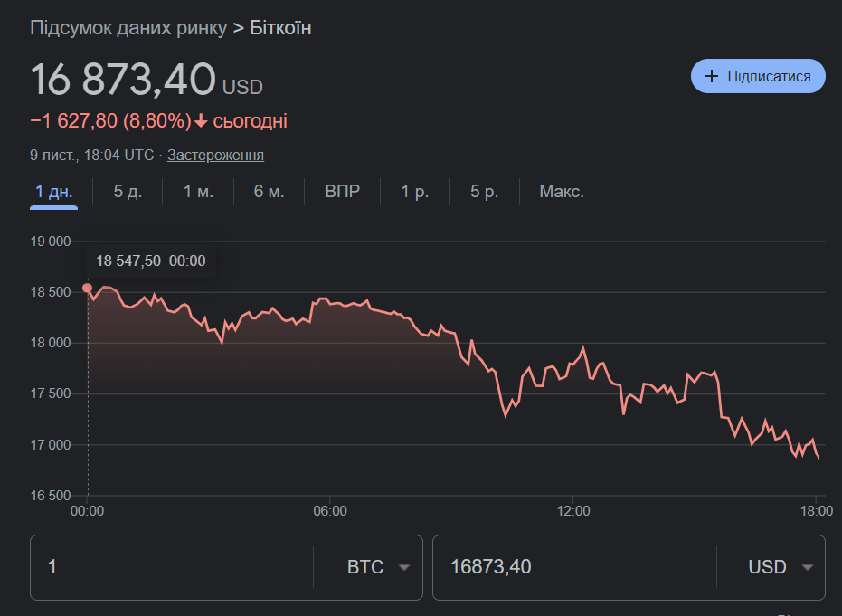
Task: Click the 12:00 time axis label
Action: tap(573, 511)
